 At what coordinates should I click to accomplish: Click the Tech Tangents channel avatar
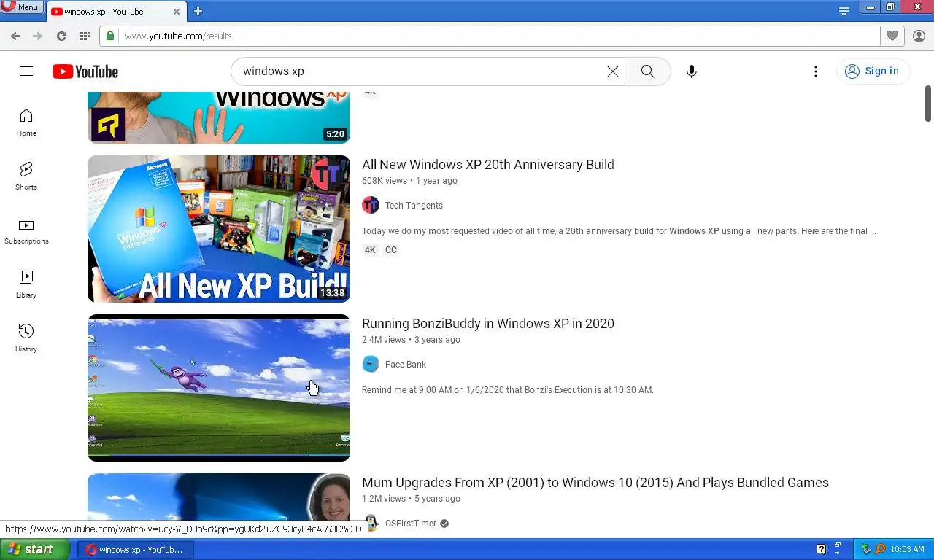[371, 206]
